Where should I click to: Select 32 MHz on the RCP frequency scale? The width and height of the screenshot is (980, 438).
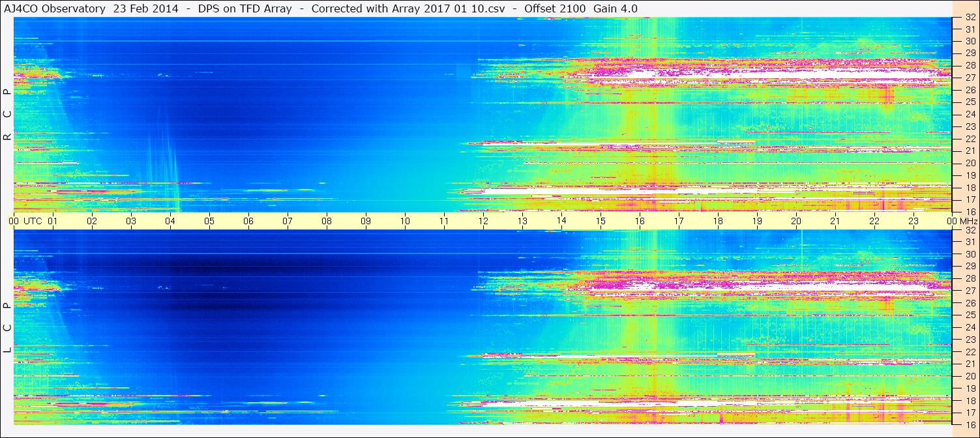pyautogui.click(x=970, y=17)
